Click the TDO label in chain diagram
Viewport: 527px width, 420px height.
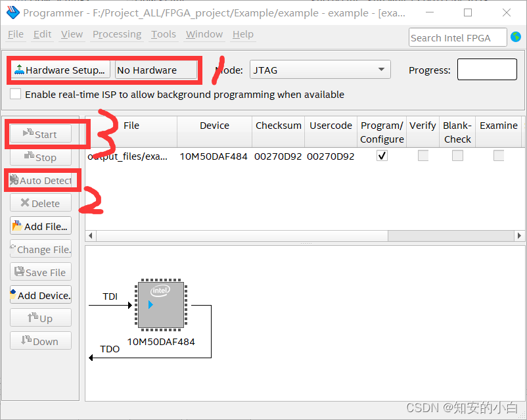(x=110, y=349)
